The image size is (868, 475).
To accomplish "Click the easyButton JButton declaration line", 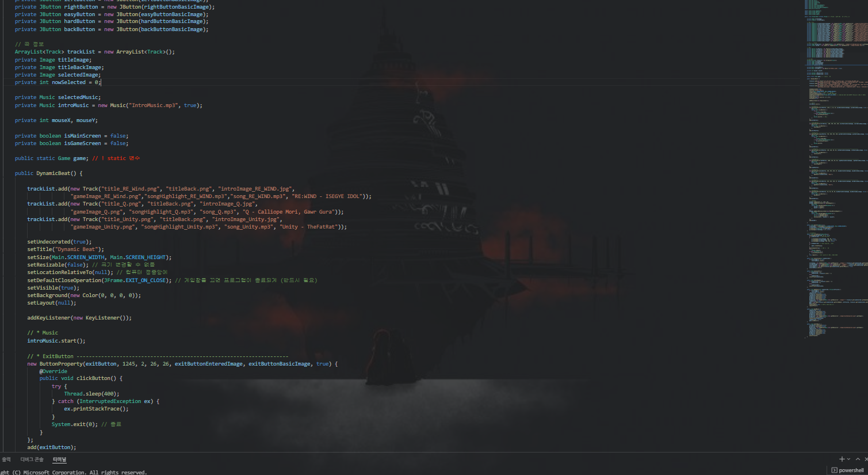I will tap(112, 14).
